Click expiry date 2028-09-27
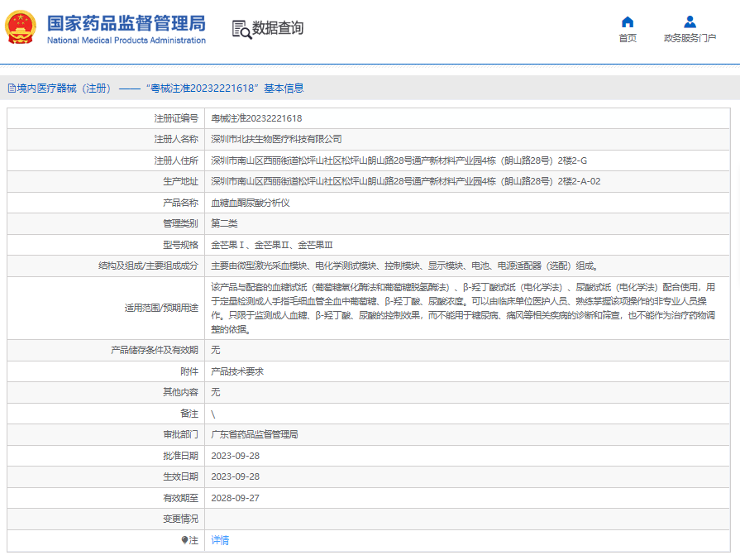Viewport: 740px width, 560px height. coord(235,498)
